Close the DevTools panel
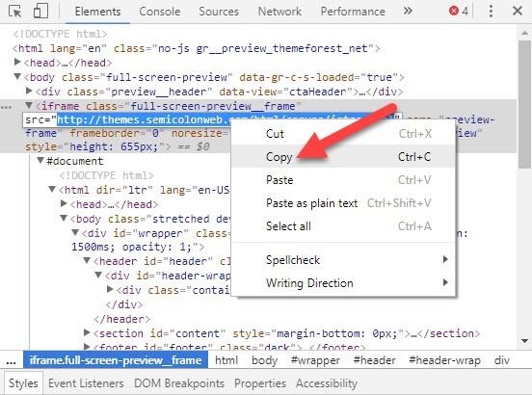The width and height of the screenshot is (532, 395). tap(518, 11)
